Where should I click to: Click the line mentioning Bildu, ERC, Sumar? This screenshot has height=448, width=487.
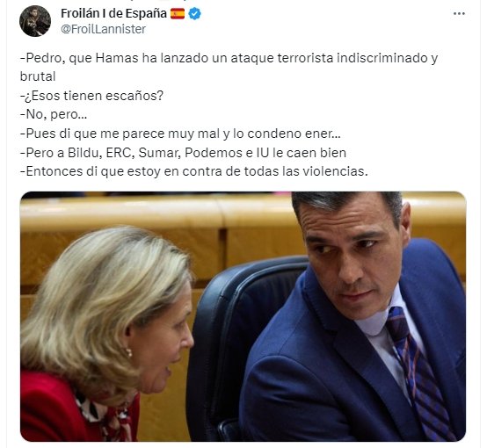[183, 153]
